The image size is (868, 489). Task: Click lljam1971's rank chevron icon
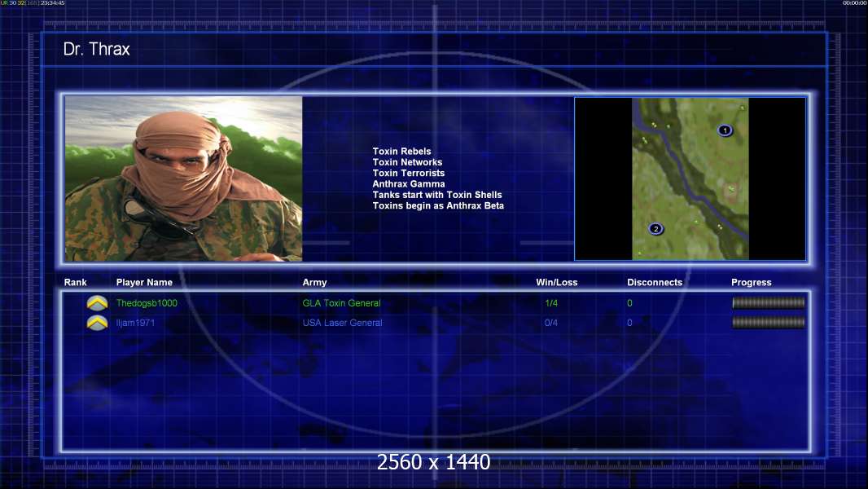(97, 322)
